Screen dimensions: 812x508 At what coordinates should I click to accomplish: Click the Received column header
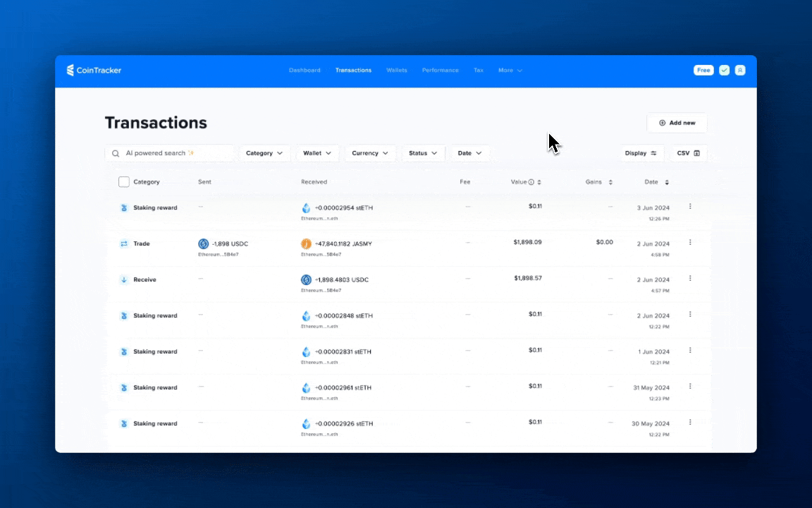click(314, 182)
